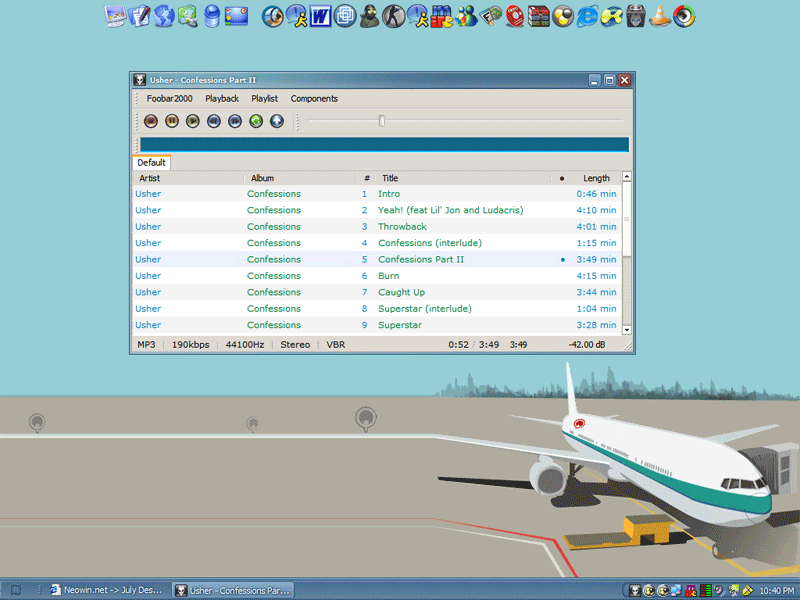The width and height of the screenshot is (800, 600).
Task: Open the Foobar2000 menu
Action: point(169,98)
